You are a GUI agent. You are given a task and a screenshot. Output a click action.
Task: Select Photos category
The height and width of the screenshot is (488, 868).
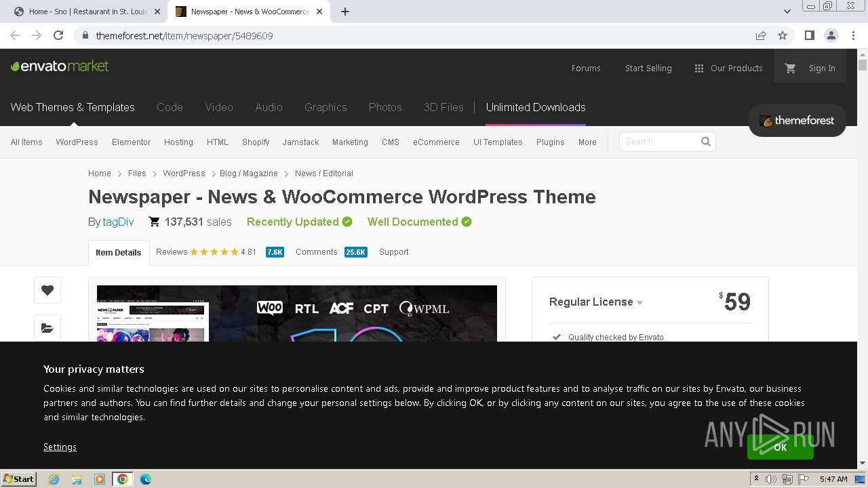pos(385,107)
